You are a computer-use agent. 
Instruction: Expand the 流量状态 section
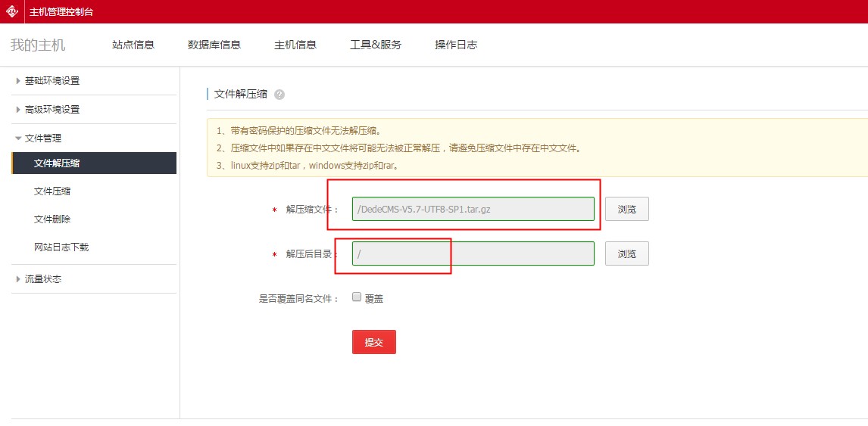42,279
